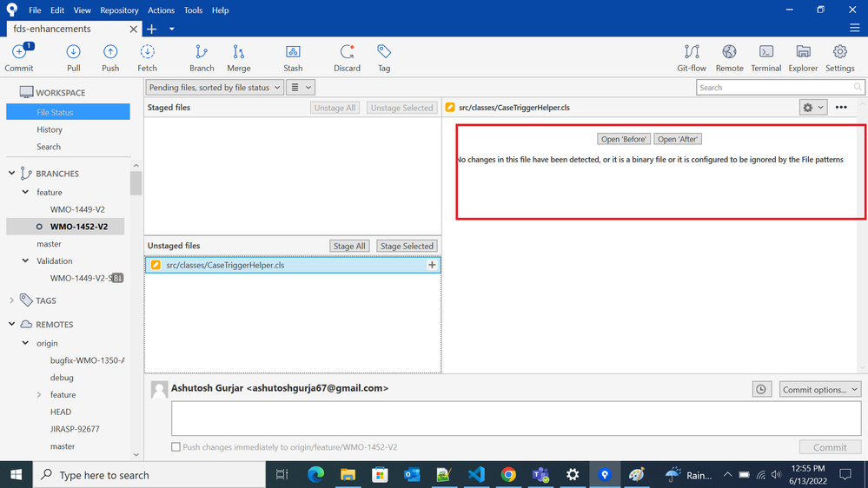Select the JIRASP-92677 remote branch

(x=75, y=429)
